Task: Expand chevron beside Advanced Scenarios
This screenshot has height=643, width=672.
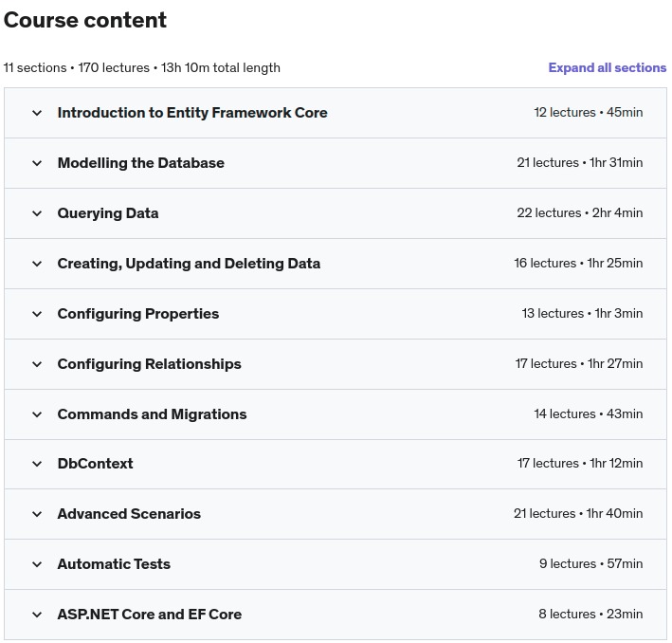Action: tap(37, 514)
